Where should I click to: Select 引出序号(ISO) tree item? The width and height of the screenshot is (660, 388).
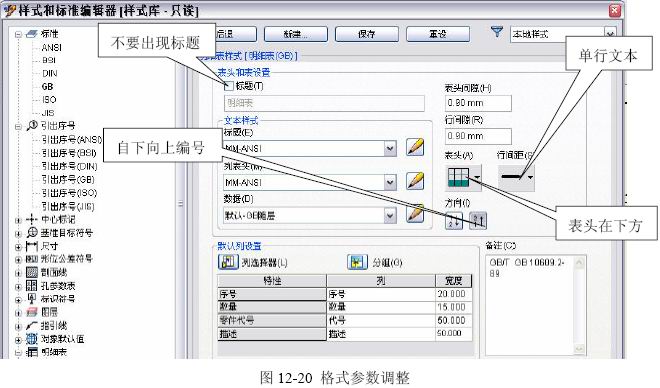[69, 193]
